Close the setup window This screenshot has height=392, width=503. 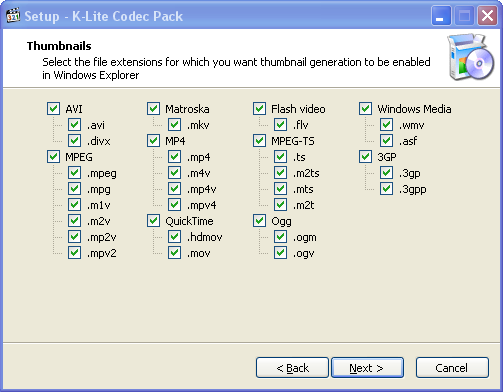tap(487, 16)
